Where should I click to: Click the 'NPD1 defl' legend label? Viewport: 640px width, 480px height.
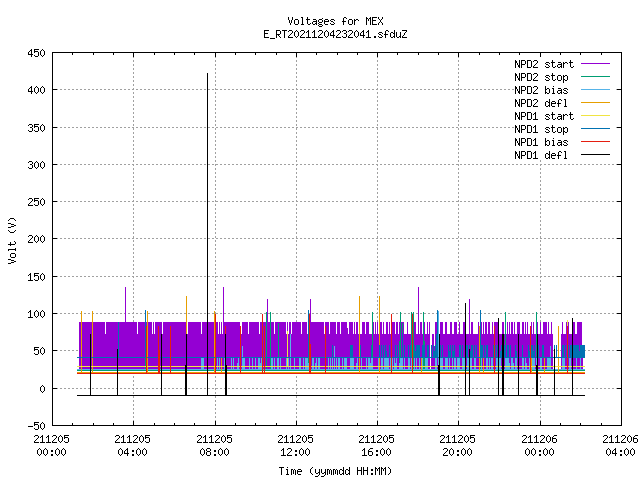541,155
